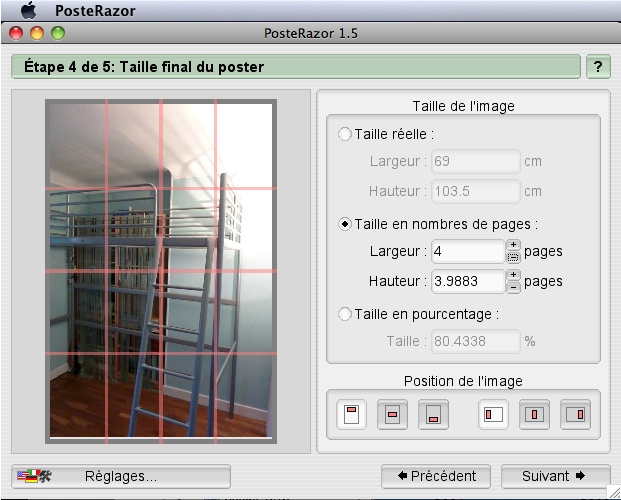621x500 pixels.
Task: Click the window resize grip corner
Action: click(x=614, y=493)
